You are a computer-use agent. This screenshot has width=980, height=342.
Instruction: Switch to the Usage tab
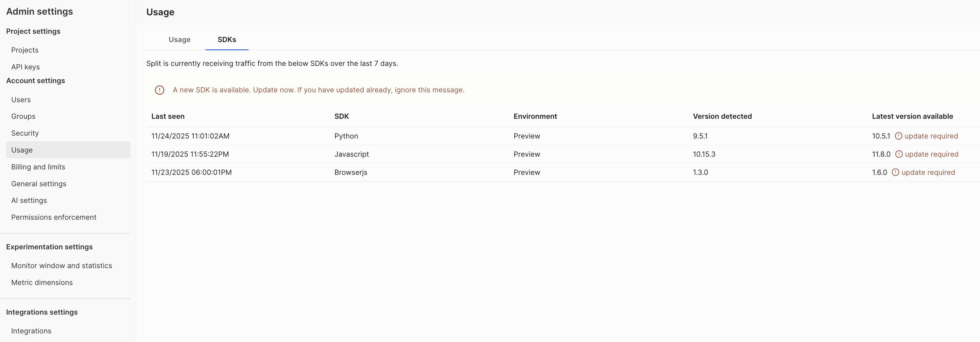click(179, 39)
